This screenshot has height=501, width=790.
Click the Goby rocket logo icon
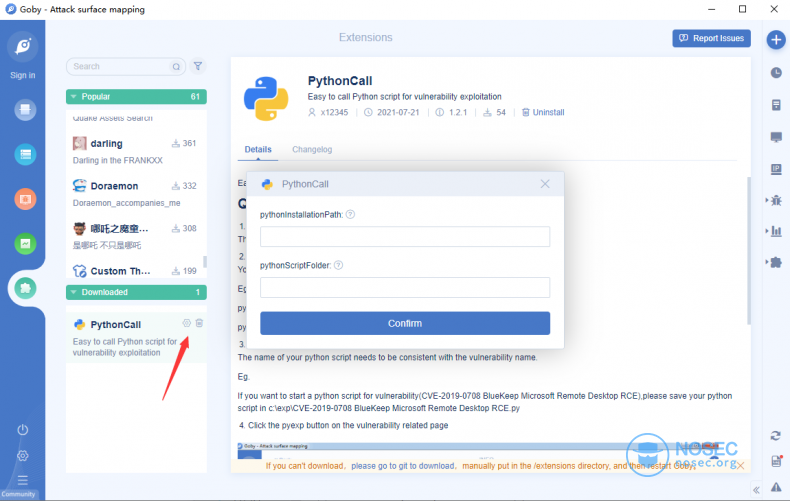(x=23, y=46)
